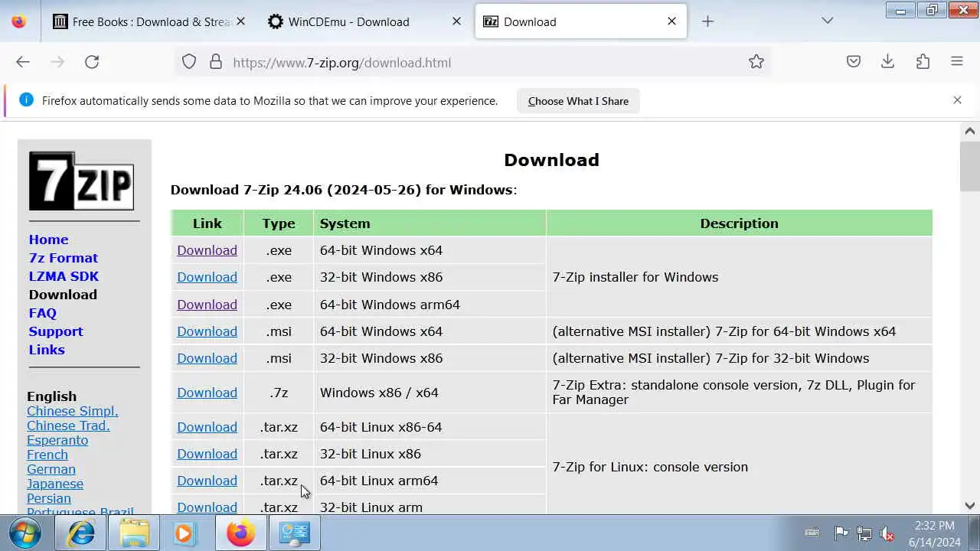Switch language to Japanese

point(55,484)
